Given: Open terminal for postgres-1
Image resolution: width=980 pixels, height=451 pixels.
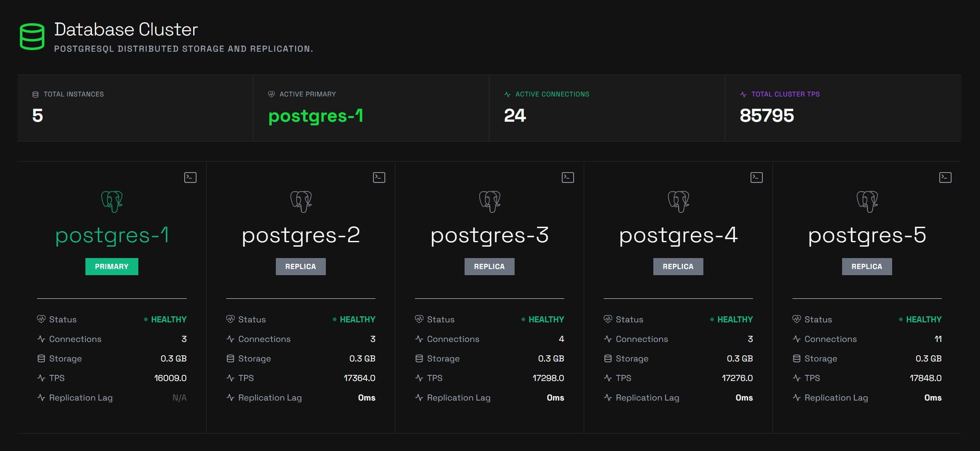Looking at the screenshot, I should pyautogui.click(x=190, y=177).
